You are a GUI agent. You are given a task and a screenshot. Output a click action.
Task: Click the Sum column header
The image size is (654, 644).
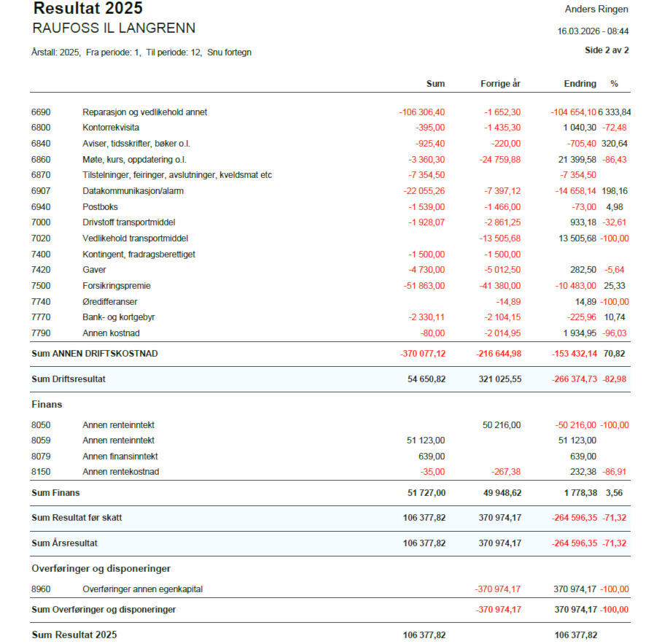coord(435,84)
